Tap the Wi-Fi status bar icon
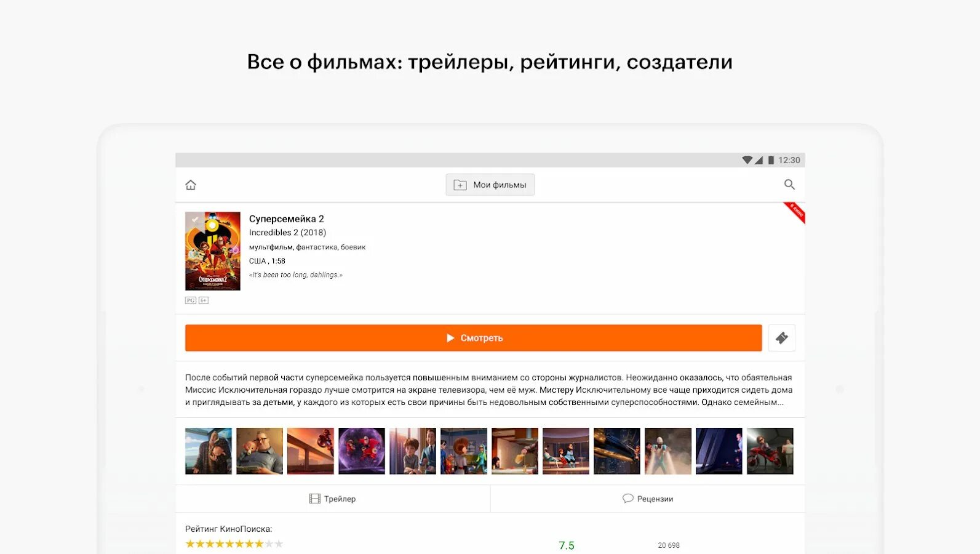The width and height of the screenshot is (980, 554). coord(747,160)
